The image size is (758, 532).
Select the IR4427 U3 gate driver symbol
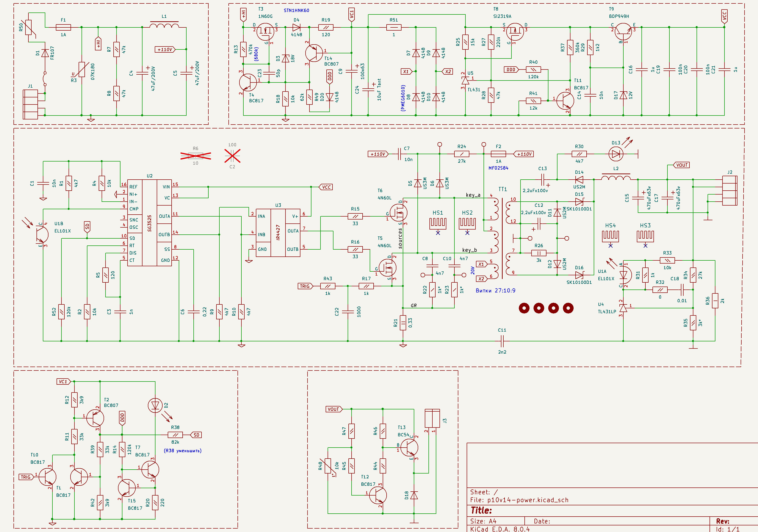(x=278, y=232)
